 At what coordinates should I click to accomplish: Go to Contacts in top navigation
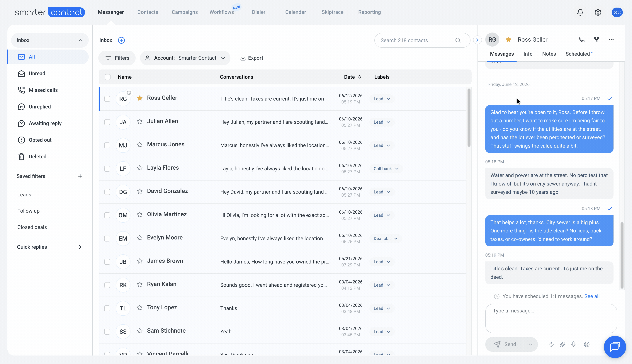coord(147,12)
